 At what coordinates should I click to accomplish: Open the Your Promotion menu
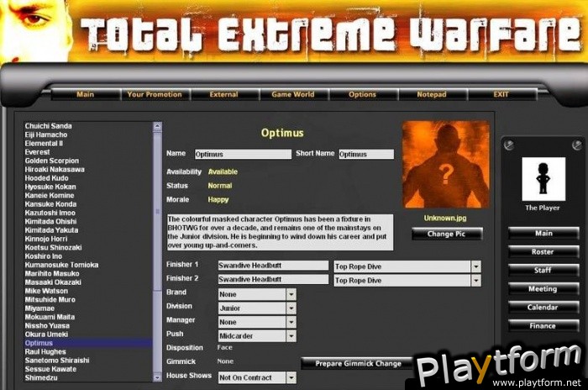155,94
